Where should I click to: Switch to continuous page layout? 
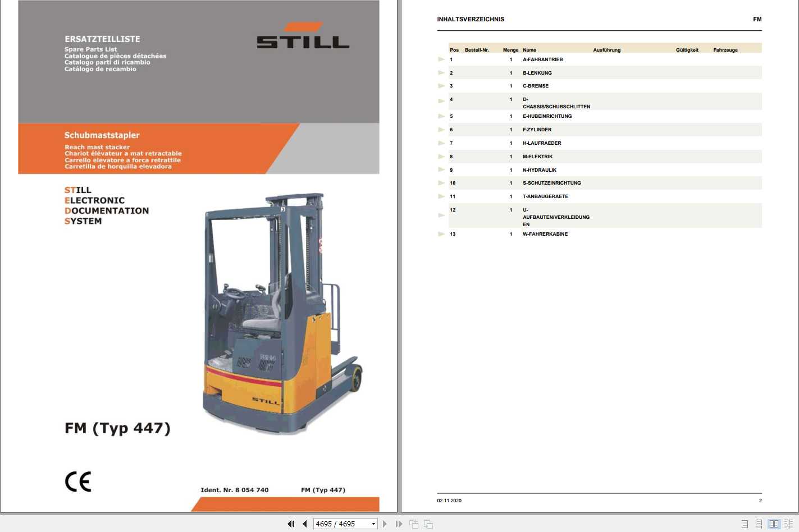[x=759, y=524]
